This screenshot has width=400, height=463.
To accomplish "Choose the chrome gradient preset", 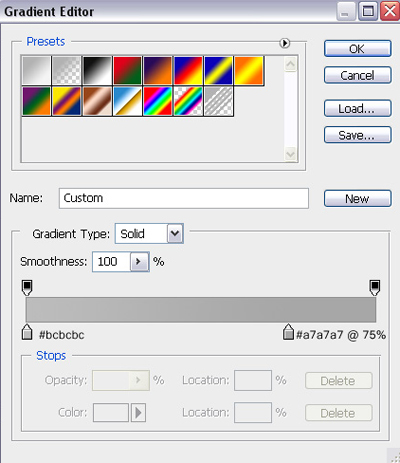I will (127, 101).
